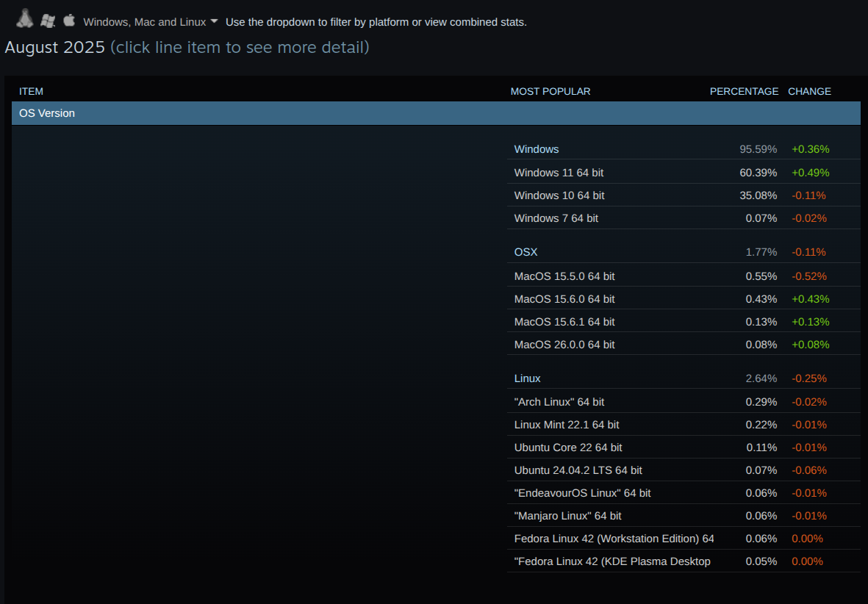Select the Ubuntu Core 22 64 bit row
The width and height of the screenshot is (868, 604).
(x=684, y=447)
